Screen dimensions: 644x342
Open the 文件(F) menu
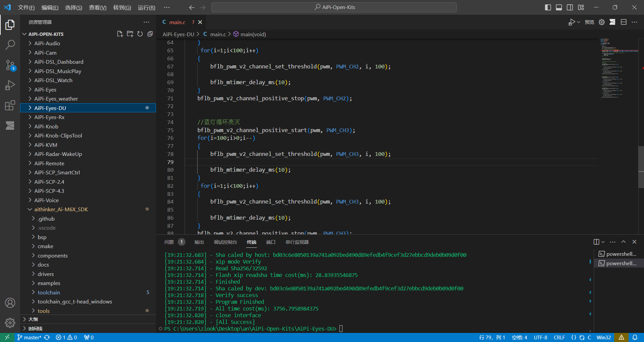(26, 7)
